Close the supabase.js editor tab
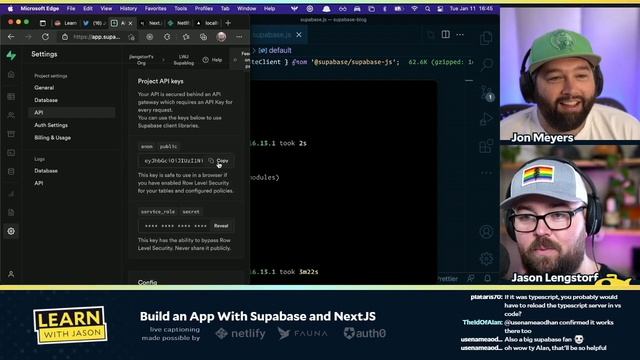The width and height of the screenshot is (640, 360). 299,35
